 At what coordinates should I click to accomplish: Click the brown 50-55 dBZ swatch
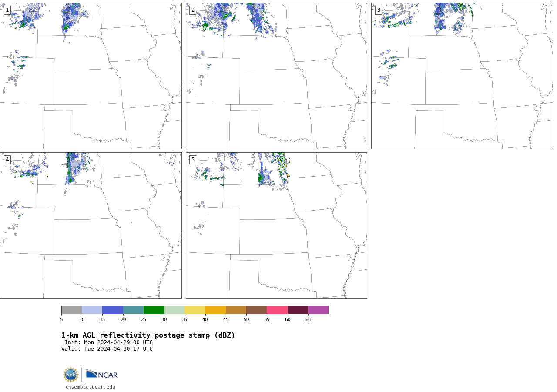click(256, 310)
